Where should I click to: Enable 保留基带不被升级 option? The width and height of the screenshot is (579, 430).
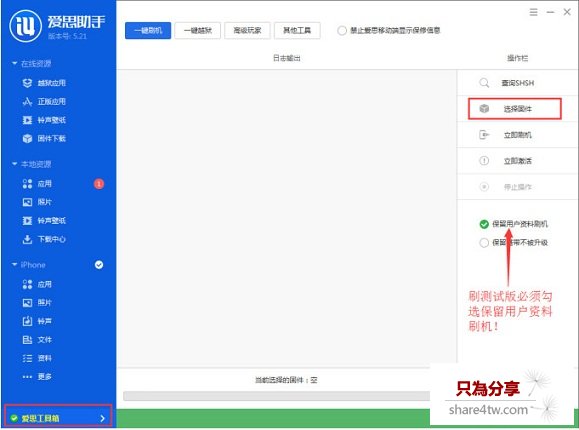[x=484, y=243]
